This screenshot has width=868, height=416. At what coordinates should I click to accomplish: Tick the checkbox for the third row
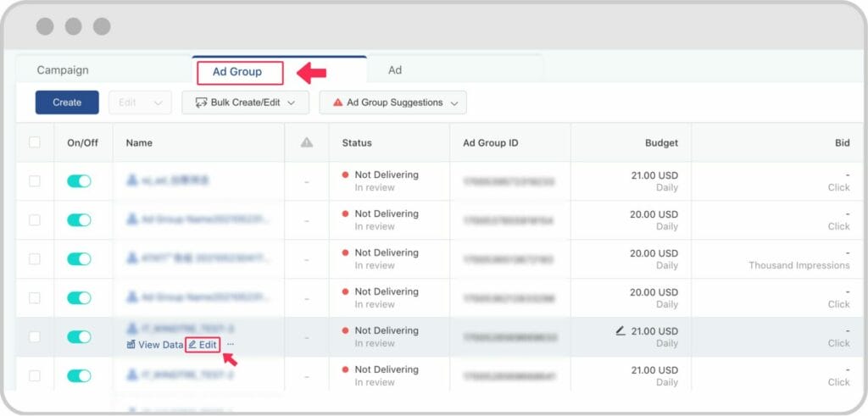tap(35, 259)
